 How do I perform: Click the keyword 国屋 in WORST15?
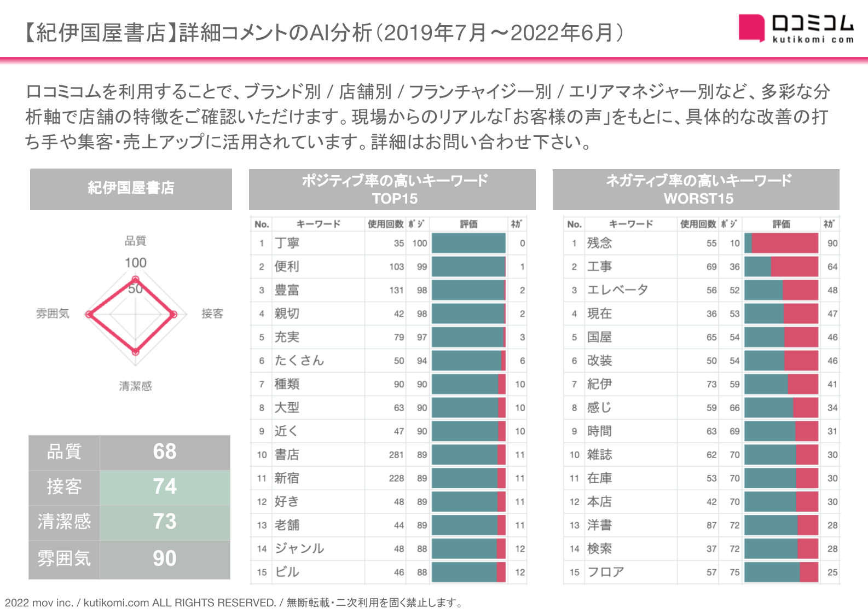(599, 337)
